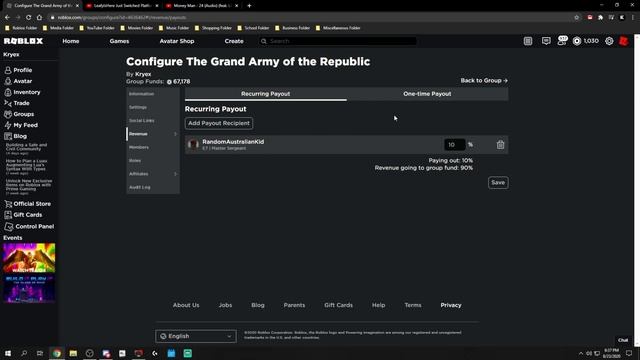Navigate back with browser back arrow
This screenshot has width=640, height=360.
(x=7, y=18)
